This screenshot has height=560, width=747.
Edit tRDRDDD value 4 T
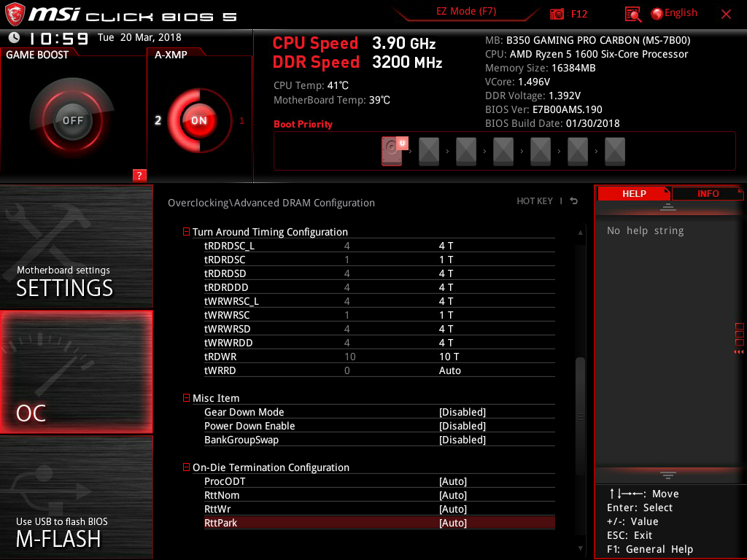[x=446, y=287]
